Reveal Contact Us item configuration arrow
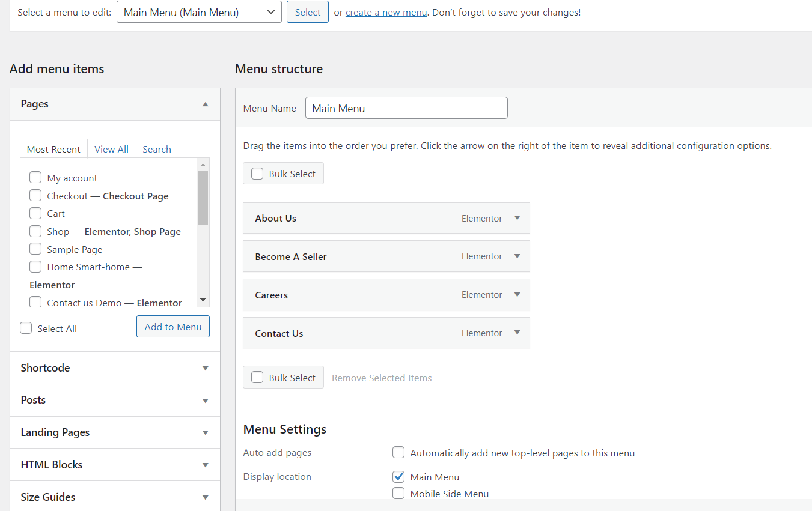Screen dimensions: 812x511 pyautogui.click(x=517, y=333)
